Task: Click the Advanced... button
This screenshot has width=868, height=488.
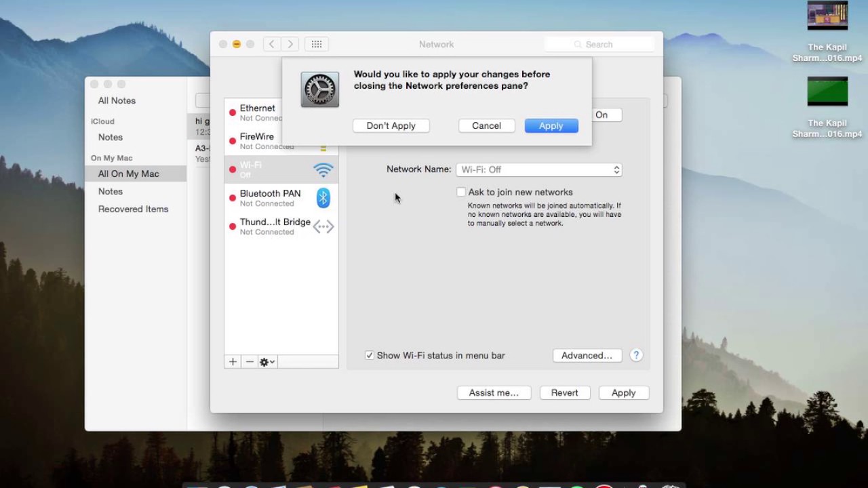Action: pyautogui.click(x=587, y=355)
